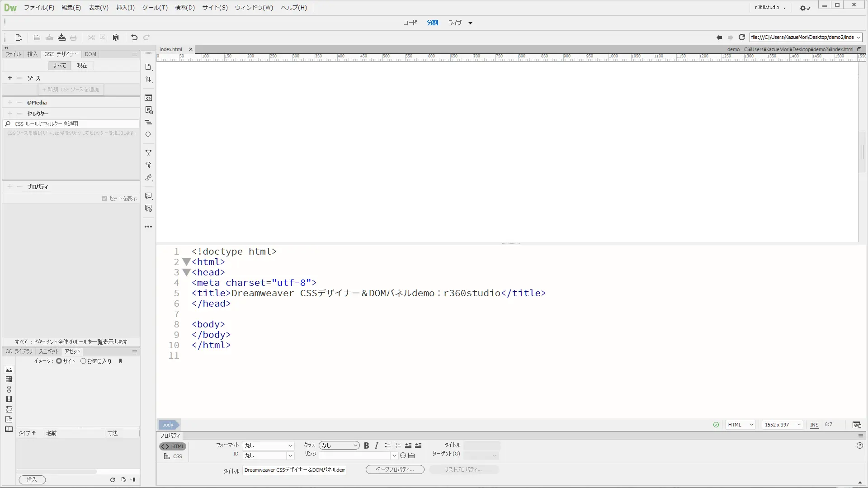Click the Inspect crosshair icon
The image size is (868, 488).
[148, 134]
